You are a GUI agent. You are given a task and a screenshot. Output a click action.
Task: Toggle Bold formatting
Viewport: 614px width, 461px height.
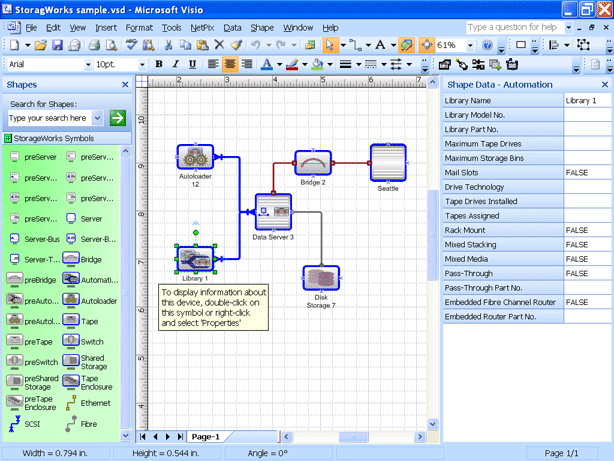click(x=159, y=64)
